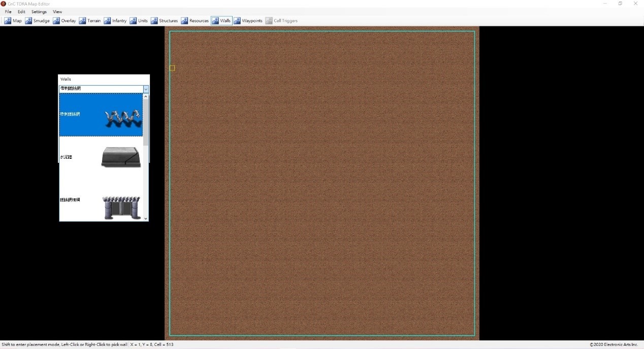Enable the Waypoints tool
Viewport: 644px width, 349px height.
pos(248,21)
